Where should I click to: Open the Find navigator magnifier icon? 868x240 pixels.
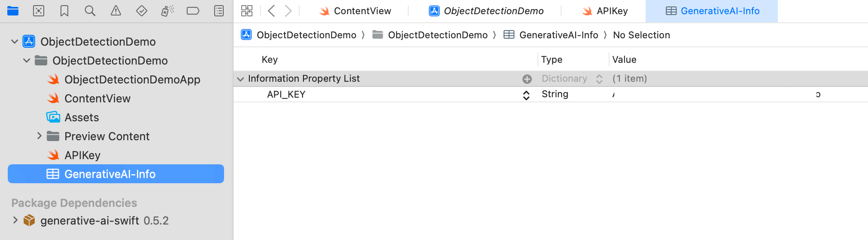[x=90, y=11]
